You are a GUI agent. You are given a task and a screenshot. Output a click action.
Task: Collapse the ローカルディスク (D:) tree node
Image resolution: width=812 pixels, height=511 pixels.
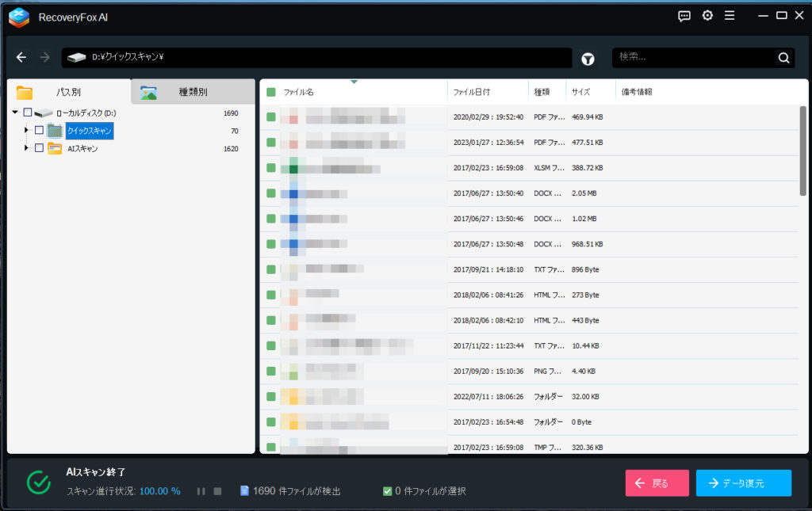16,112
